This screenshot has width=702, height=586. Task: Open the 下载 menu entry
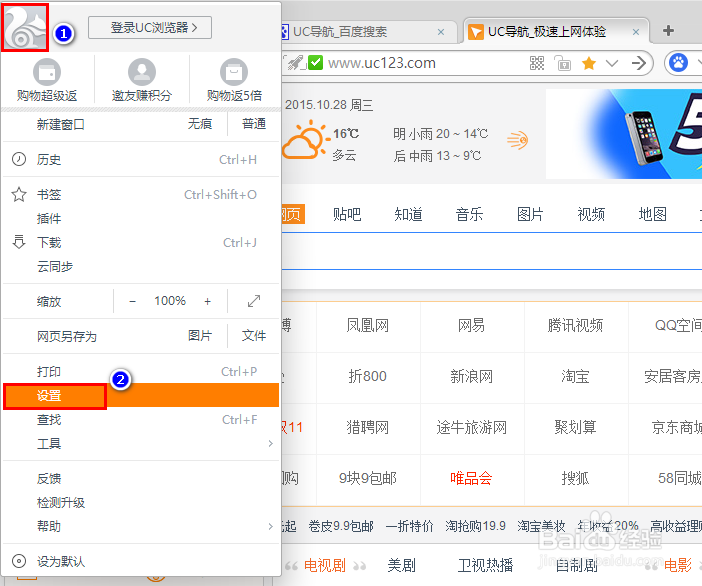coord(141,242)
